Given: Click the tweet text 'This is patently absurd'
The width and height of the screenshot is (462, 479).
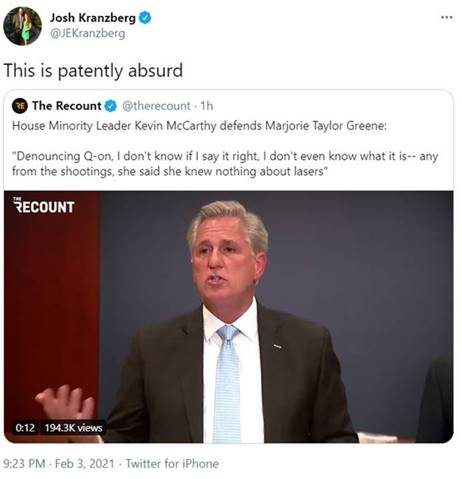Looking at the screenshot, I should (x=93, y=71).
